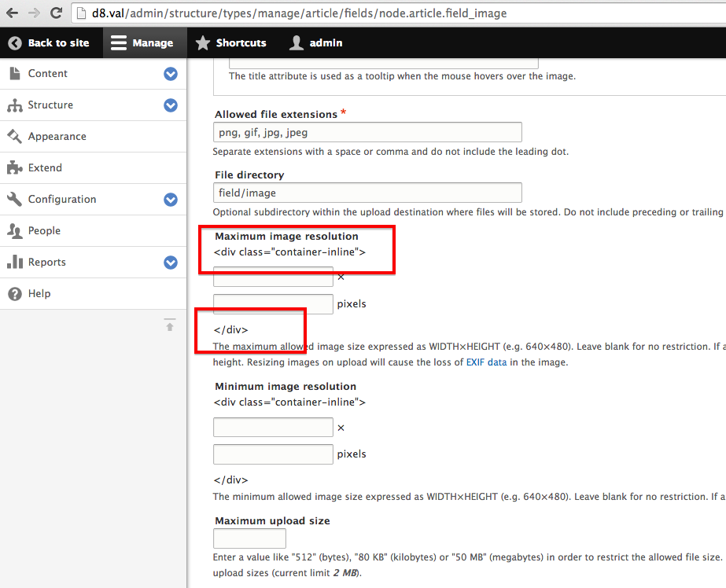This screenshot has height=588, width=726.
Task: Click the File directory label
Action: [249, 175]
